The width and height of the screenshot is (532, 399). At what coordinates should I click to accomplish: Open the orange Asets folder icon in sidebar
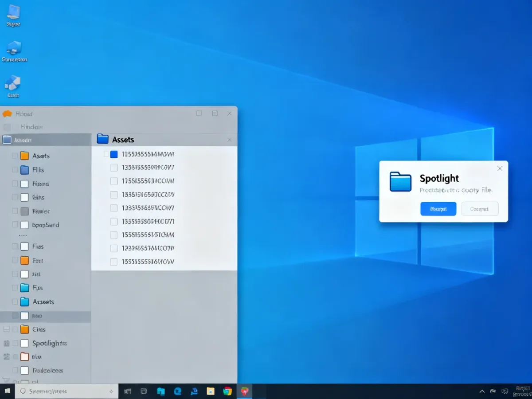pos(24,156)
